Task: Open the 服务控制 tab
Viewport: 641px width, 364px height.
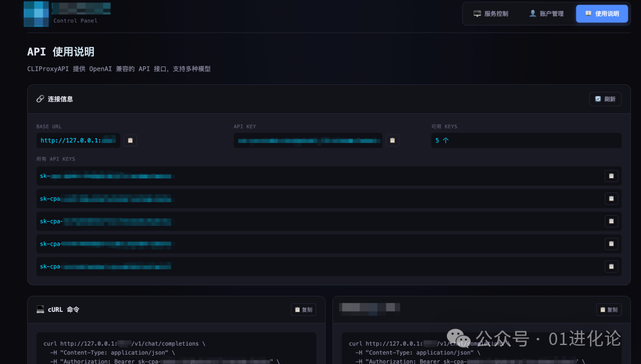Action: coord(491,14)
